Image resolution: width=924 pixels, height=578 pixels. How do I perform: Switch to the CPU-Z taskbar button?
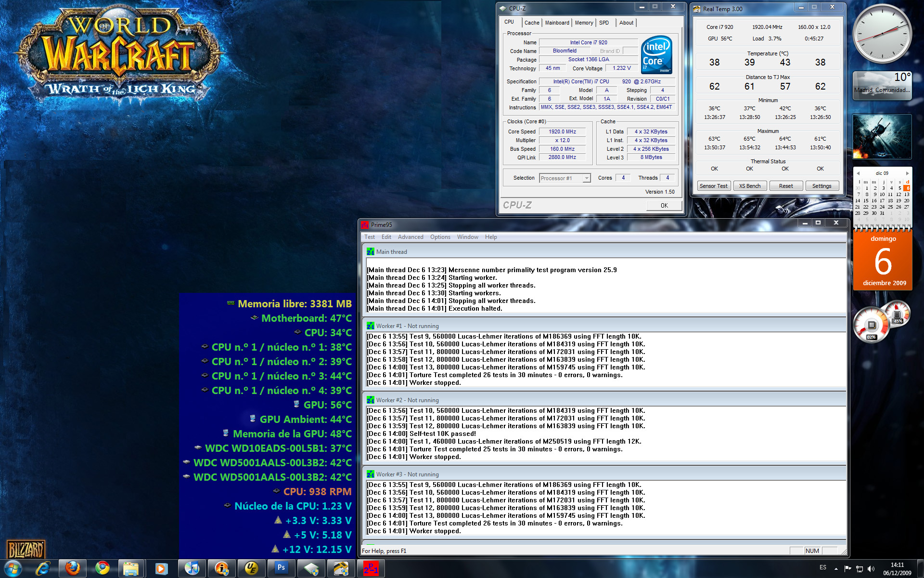(x=311, y=568)
